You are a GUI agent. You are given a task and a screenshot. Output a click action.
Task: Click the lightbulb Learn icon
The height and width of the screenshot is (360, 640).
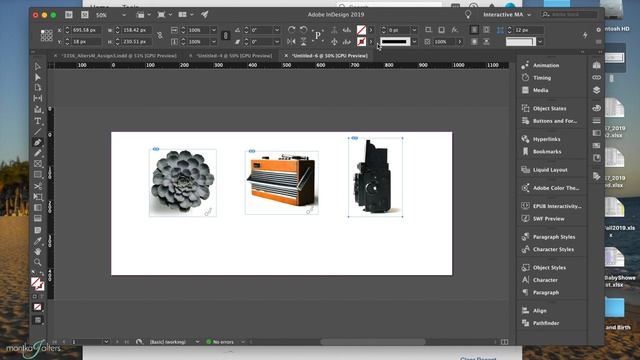tap(468, 15)
